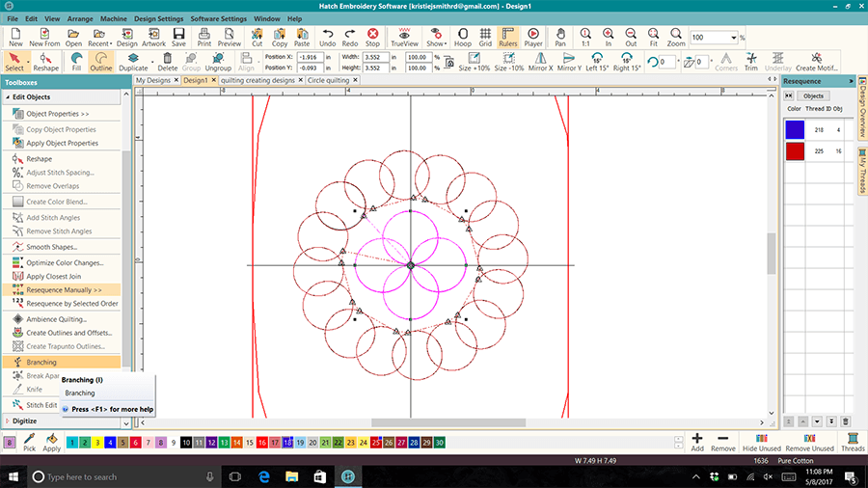
Task: Click the Objects button in Resequence
Action: tap(812, 96)
